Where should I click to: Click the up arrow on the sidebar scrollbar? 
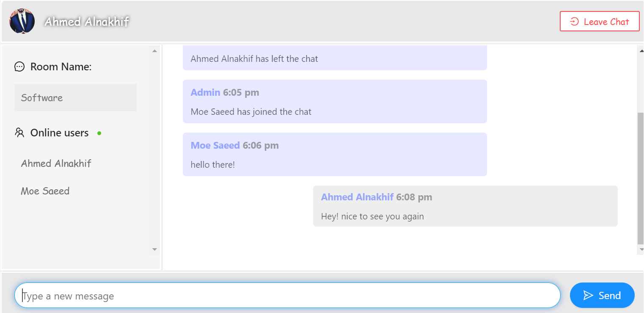click(154, 50)
